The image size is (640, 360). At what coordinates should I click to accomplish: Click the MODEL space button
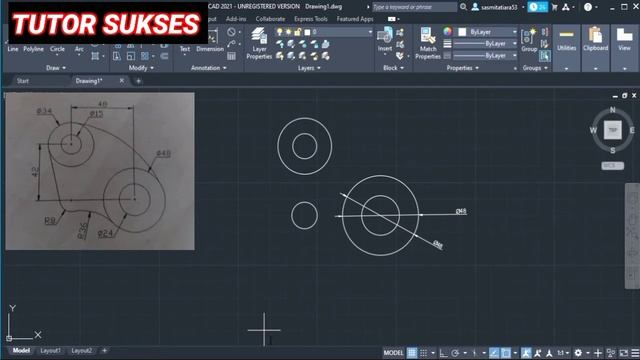click(x=393, y=353)
